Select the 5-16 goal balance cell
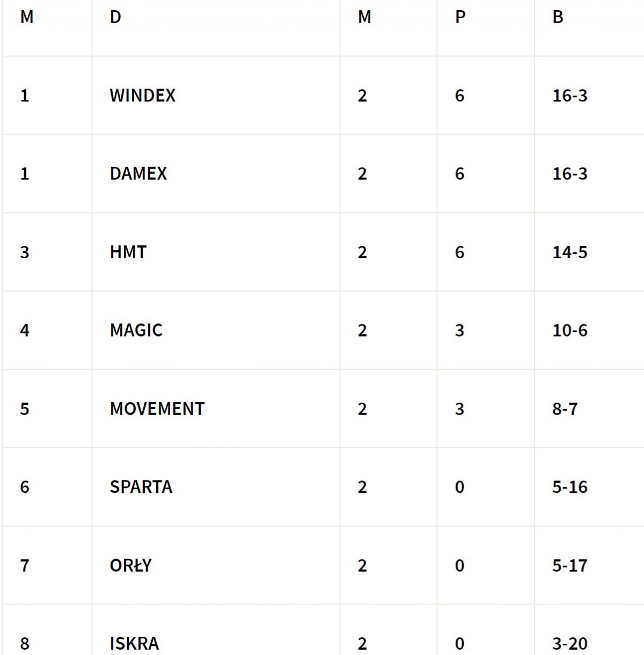644x655 pixels. pyautogui.click(x=569, y=487)
